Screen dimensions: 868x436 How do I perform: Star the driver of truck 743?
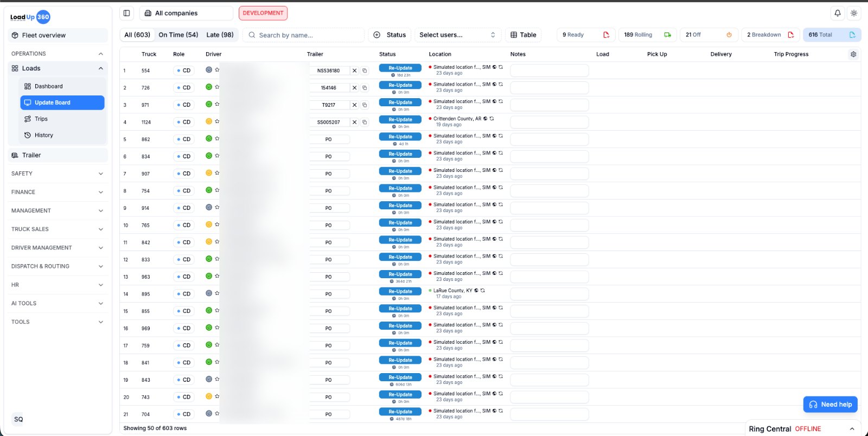(x=217, y=396)
